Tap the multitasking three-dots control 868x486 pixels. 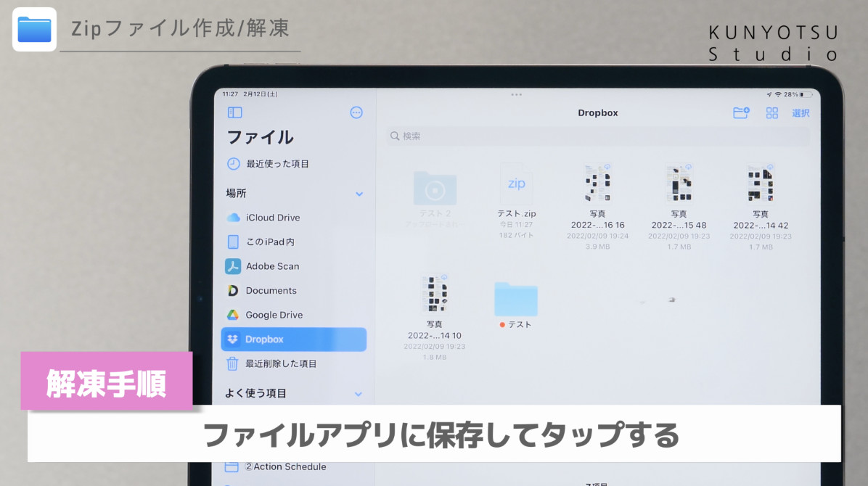pyautogui.click(x=517, y=94)
